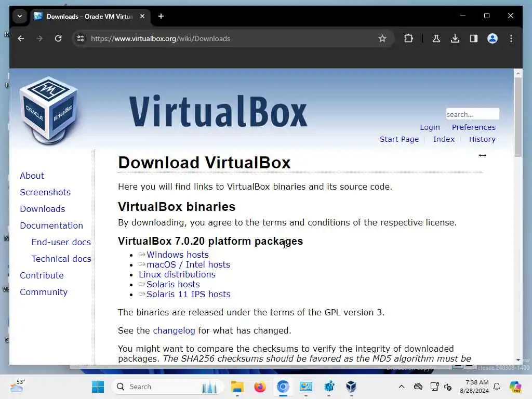The image size is (532, 399).
Task: Open the Copilot preview icon
Action: tap(515, 387)
